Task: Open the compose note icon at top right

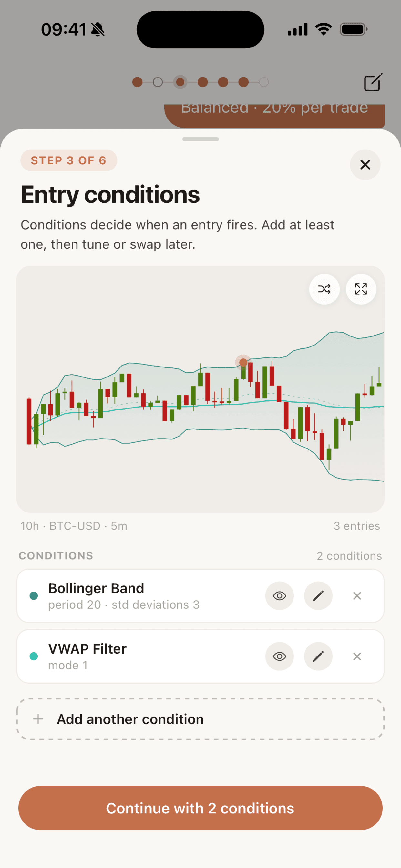Action: tap(373, 82)
